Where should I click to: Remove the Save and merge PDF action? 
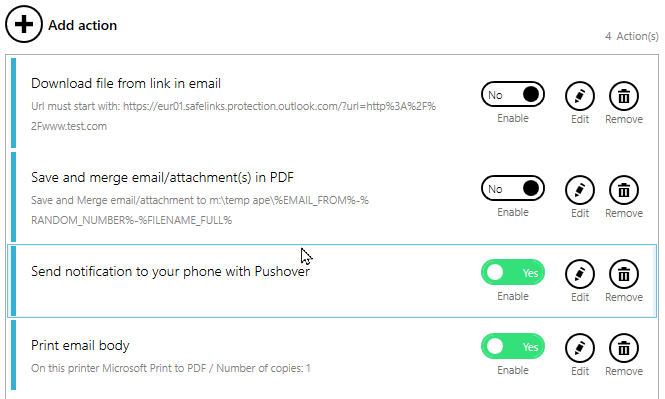point(624,190)
